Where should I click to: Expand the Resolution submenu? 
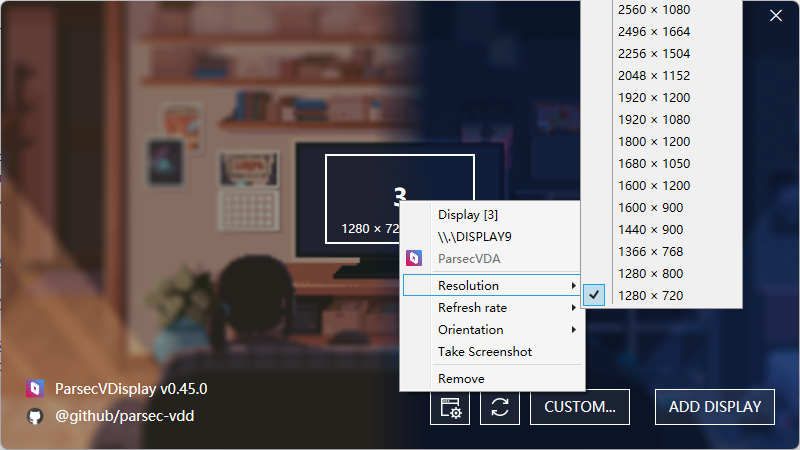[x=490, y=286]
